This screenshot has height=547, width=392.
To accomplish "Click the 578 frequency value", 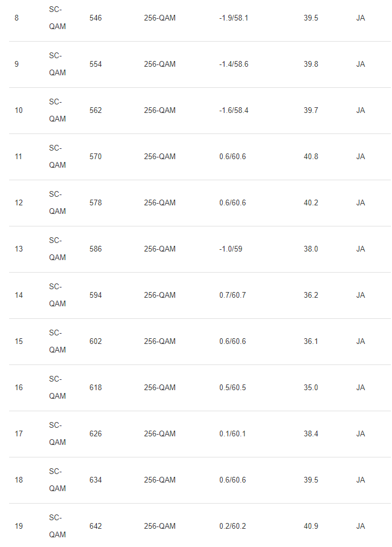I will click(x=96, y=203).
